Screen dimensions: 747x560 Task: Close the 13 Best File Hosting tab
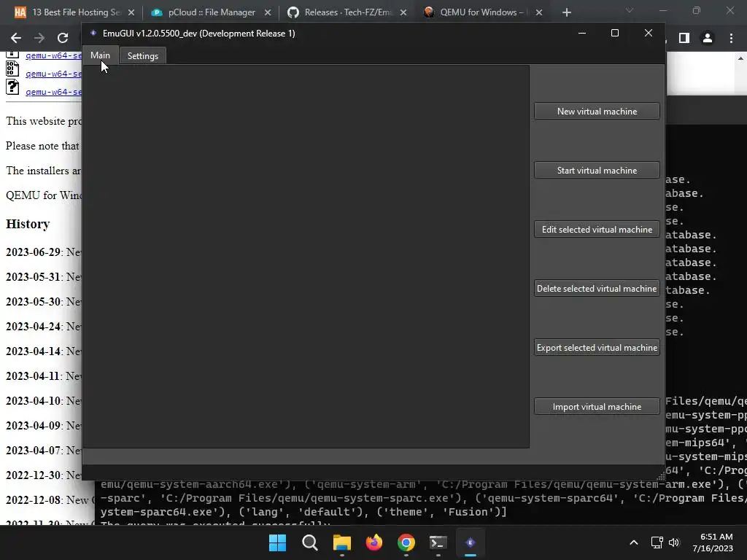pos(131,12)
